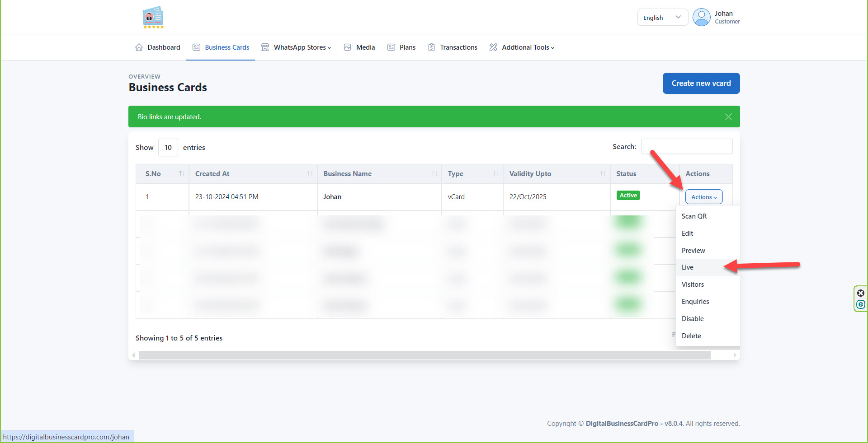Sort by Business Name column arrows
The width and height of the screenshot is (868, 443).
click(x=434, y=174)
